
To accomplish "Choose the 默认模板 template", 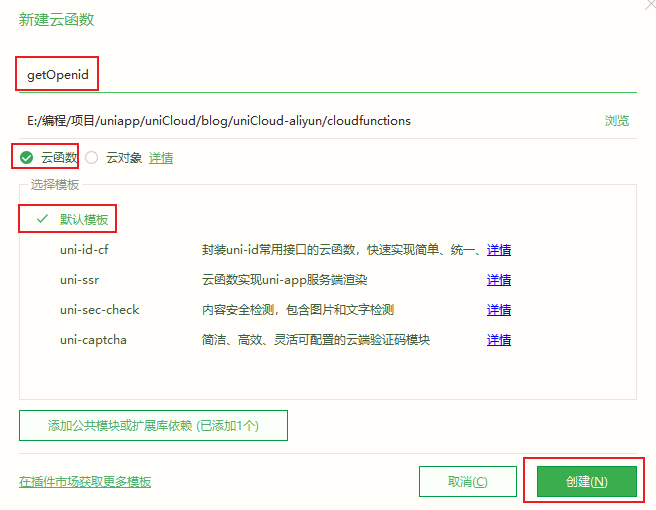I will pos(84,219).
